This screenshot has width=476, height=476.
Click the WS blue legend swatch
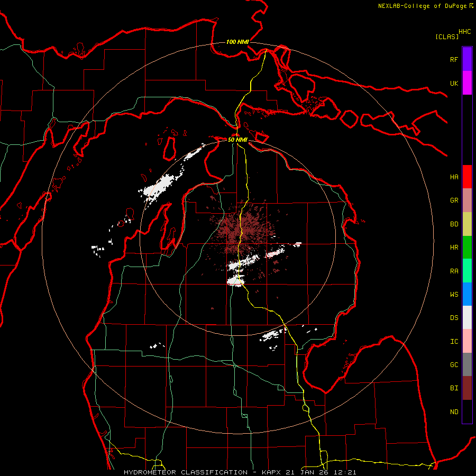pyautogui.click(x=467, y=294)
